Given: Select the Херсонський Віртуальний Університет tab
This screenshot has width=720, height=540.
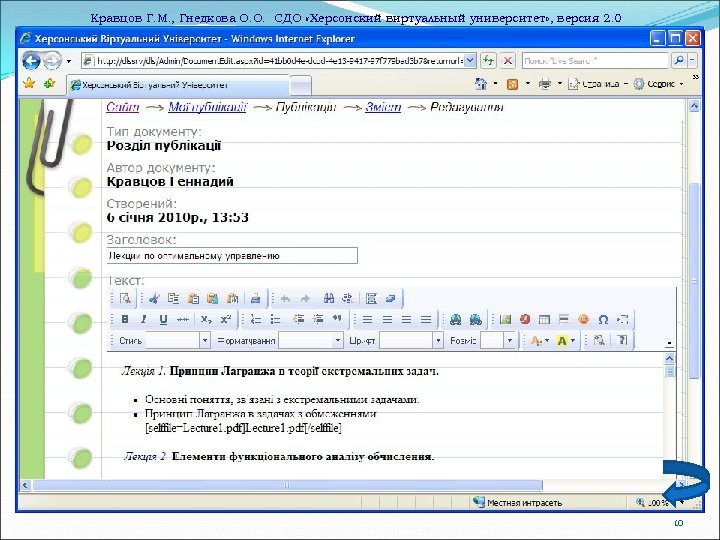Looking at the screenshot, I should click(x=179, y=85).
